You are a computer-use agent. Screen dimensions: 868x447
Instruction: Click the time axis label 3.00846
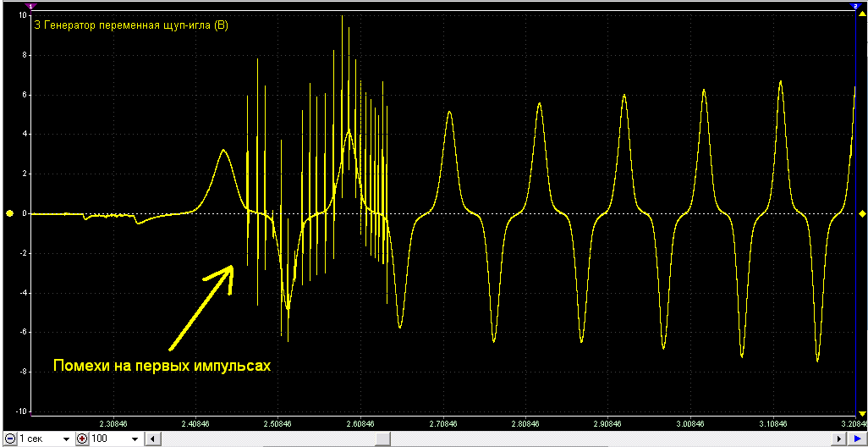click(691, 424)
